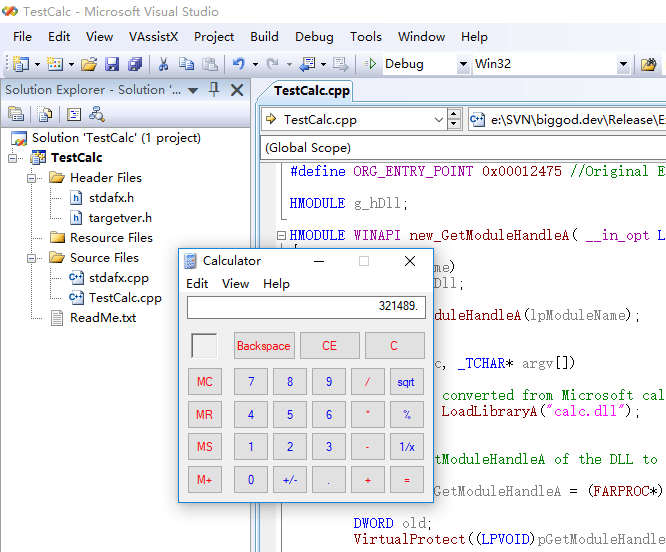Screen dimensions: 666x552
Task: Select stdafx.cpp in Solution Explorer
Action: click(119, 278)
